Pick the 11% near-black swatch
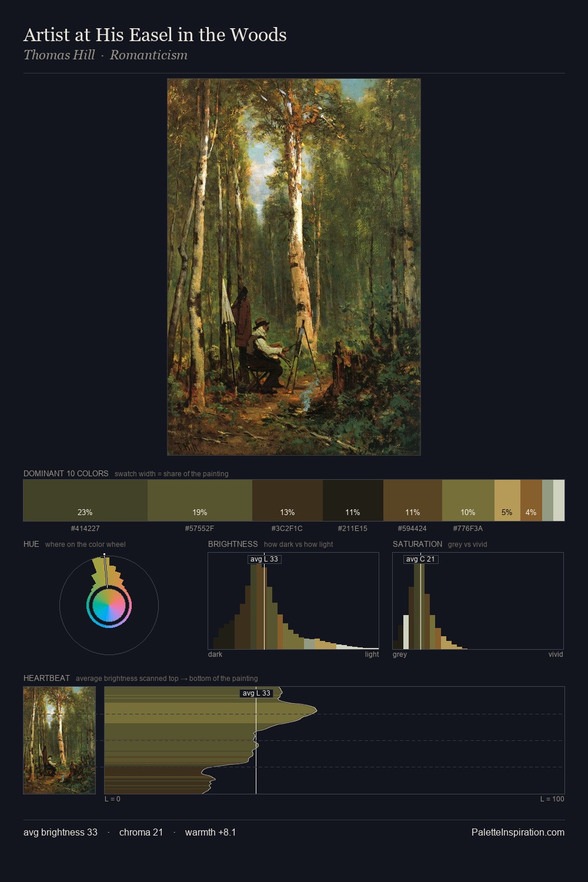 [x=353, y=500]
